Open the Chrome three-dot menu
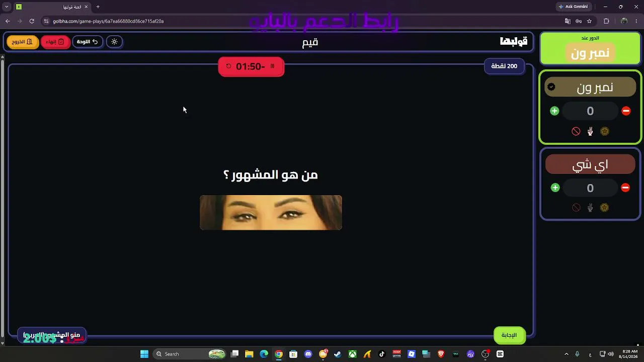 point(636,21)
